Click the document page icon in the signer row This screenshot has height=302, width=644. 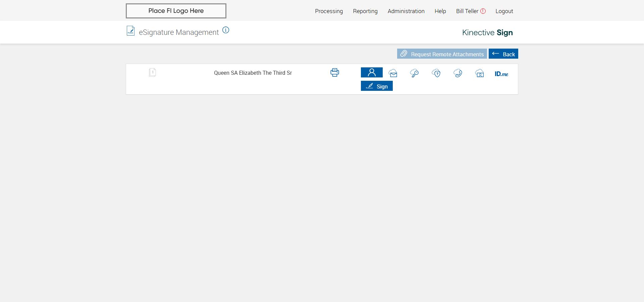click(x=153, y=72)
